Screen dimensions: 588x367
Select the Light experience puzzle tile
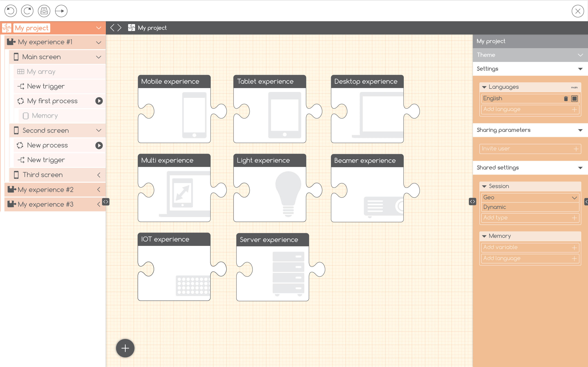pos(270,188)
